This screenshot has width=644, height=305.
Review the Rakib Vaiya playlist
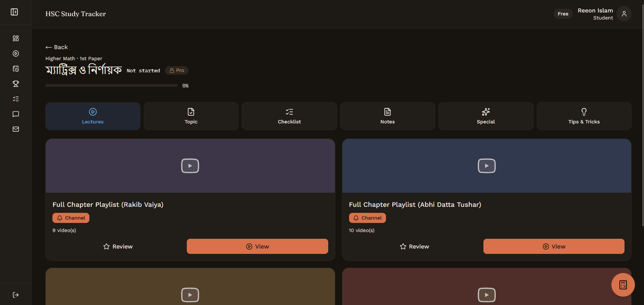point(118,246)
